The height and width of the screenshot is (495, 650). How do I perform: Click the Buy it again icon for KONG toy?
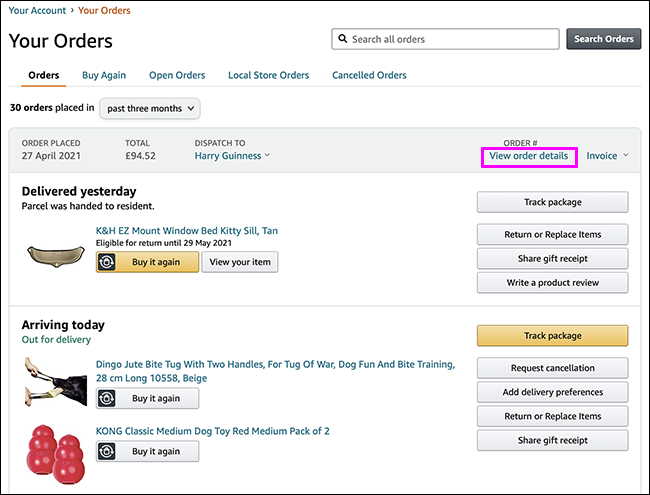110,451
